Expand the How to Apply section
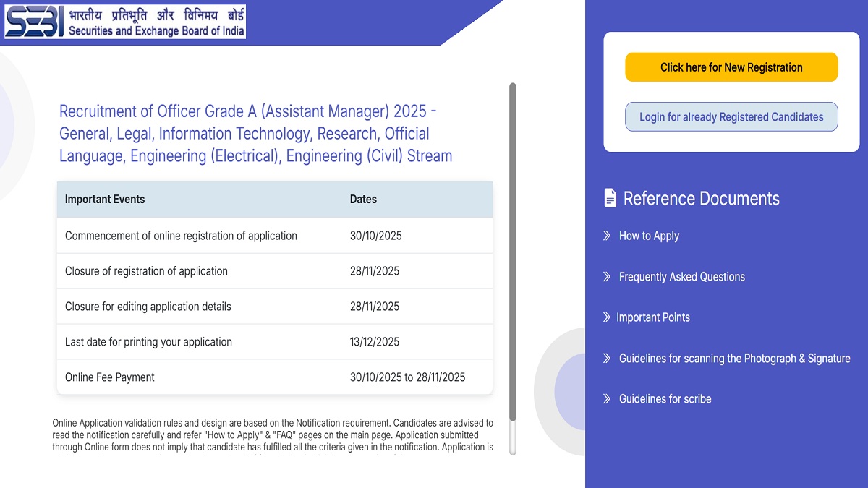868x488 pixels. click(x=648, y=235)
